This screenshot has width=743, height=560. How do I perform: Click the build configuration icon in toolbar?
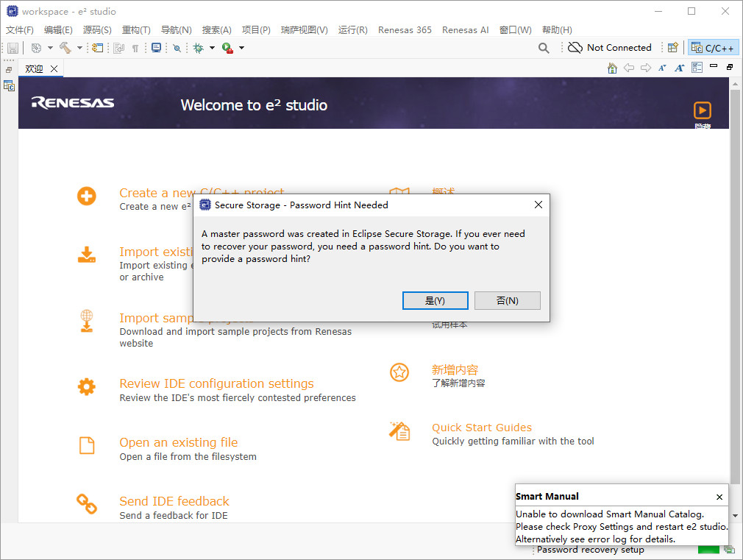click(x=37, y=48)
